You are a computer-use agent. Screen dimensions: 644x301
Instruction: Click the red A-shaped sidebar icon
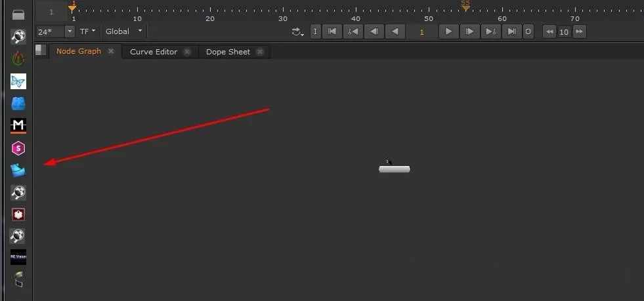(x=18, y=59)
